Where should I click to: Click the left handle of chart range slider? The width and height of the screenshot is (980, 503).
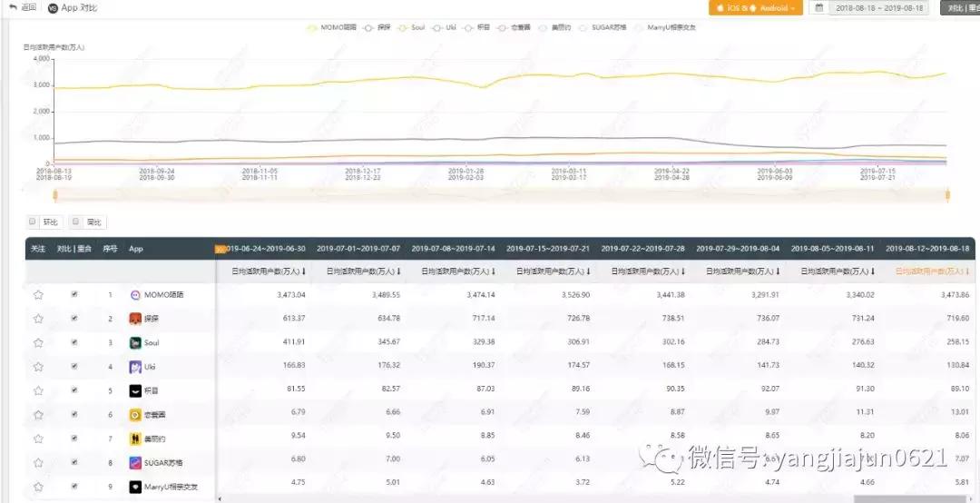[x=55, y=196]
